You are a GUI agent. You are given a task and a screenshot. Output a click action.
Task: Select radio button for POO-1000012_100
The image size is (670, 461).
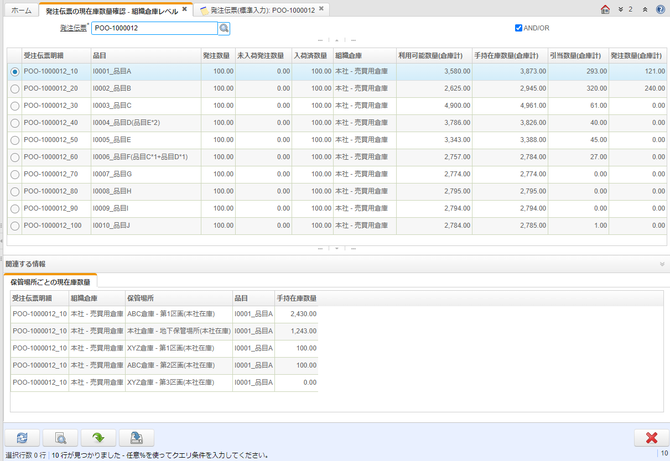[15, 226]
